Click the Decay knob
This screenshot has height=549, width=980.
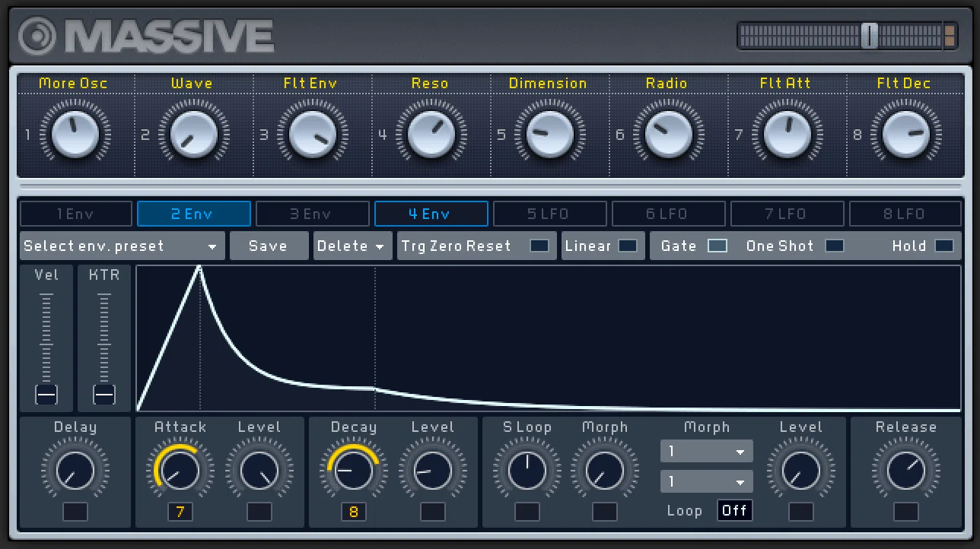(x=354, y=471)
